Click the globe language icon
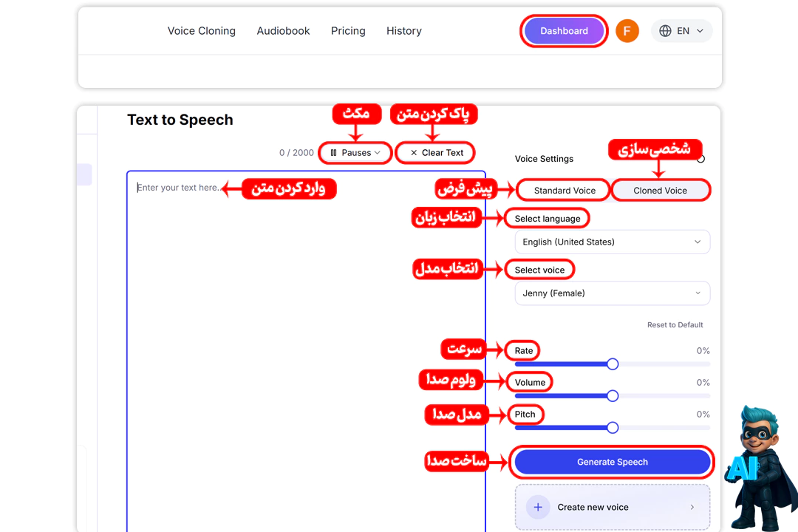The image size is (798, 532). pos(665,31)
